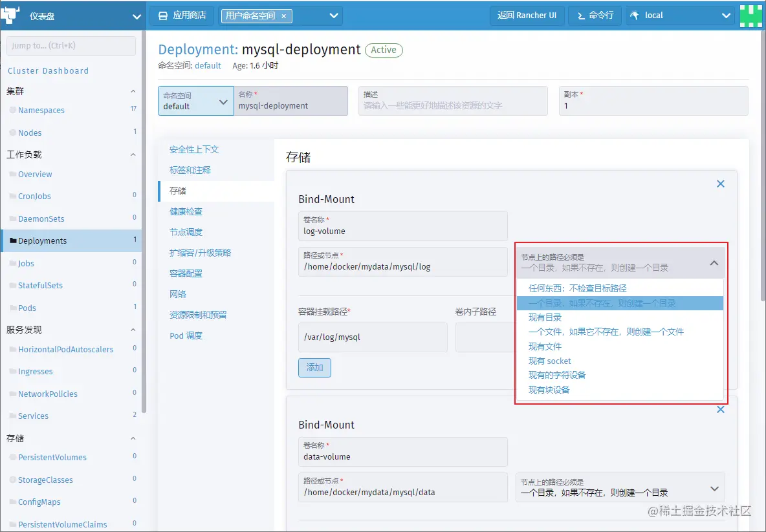The width and height of the screenshot is (766, 532).
Task: Switch to 健康检查 tab
Action: tap(186, 211)
